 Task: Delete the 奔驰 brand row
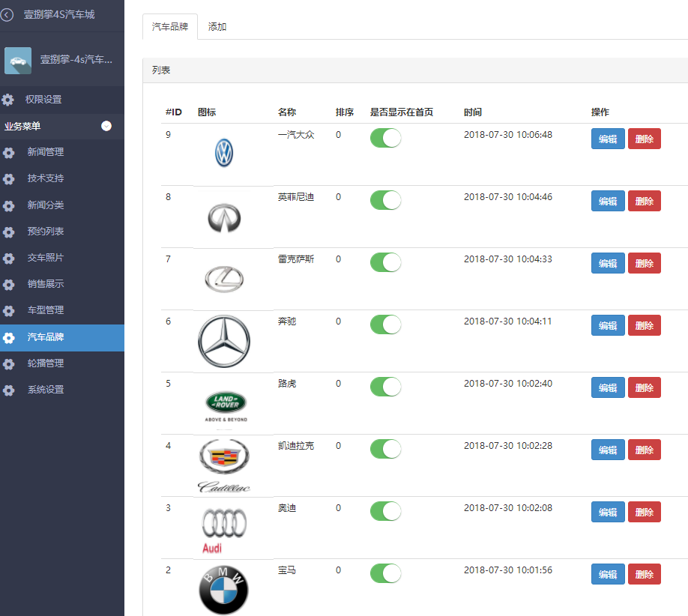pyautogui.click(x=644, y=326)
